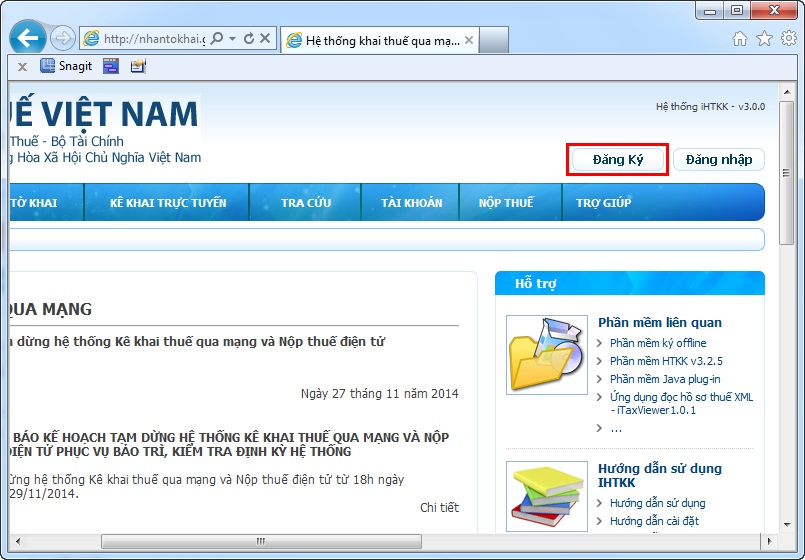Open the Hướng dẫn cài đặt link
Image resolution: width=805 pixels, height=560 pixels.
654,521
